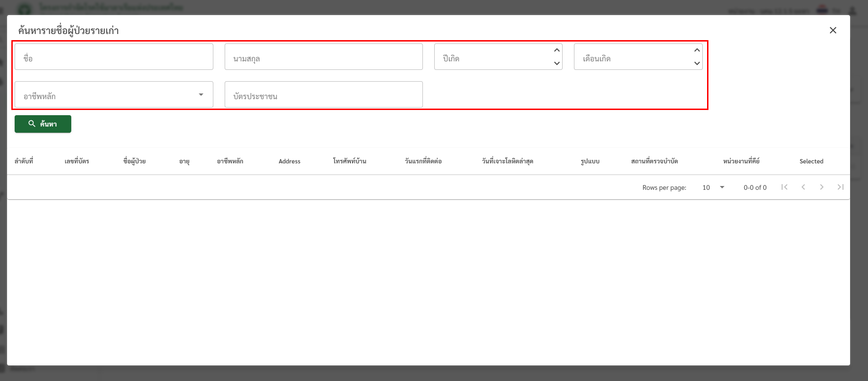The image size is (868, 381).
Task: Go to next page of results
Action: pyautogui.click(x=821, y=187)
